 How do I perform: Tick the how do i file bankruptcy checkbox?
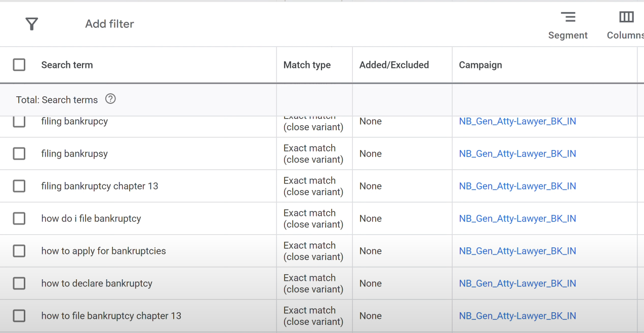(19, 218)
